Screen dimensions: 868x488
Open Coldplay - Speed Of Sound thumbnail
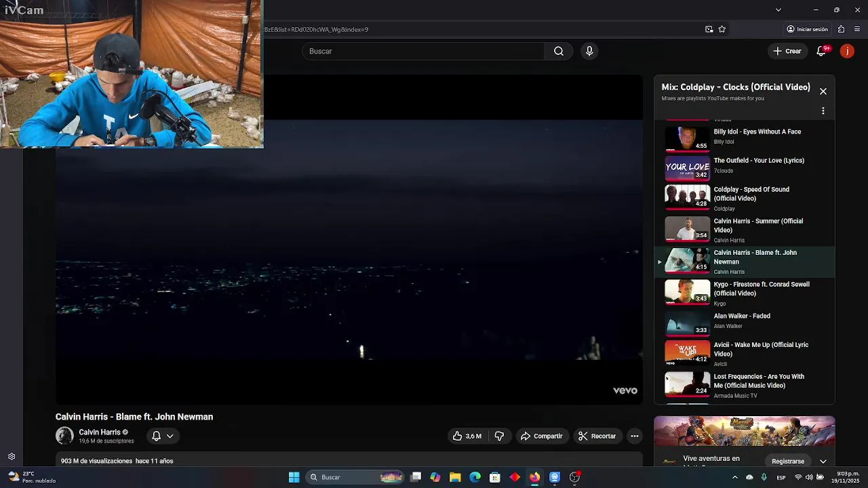[687, 197]
